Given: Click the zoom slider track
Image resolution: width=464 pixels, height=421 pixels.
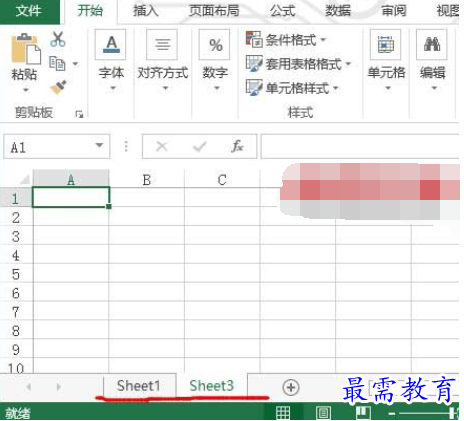Looking at the screenshot, I should (425, 414).
